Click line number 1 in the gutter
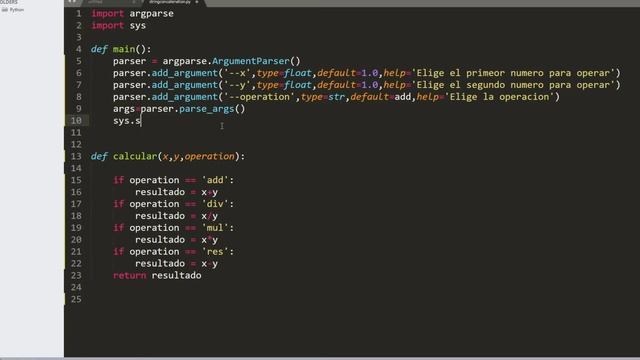The width and height of the screenshot is (640, 360). tap(79, 13)
